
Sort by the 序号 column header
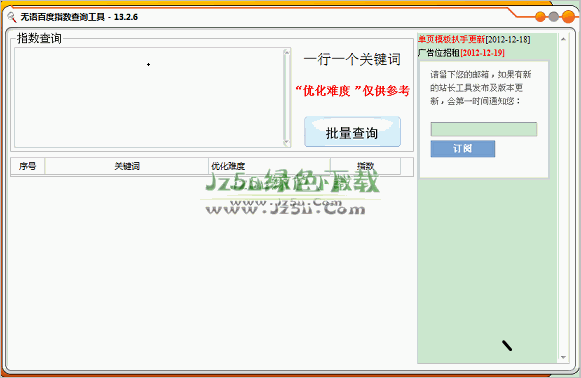click(27, 166)
